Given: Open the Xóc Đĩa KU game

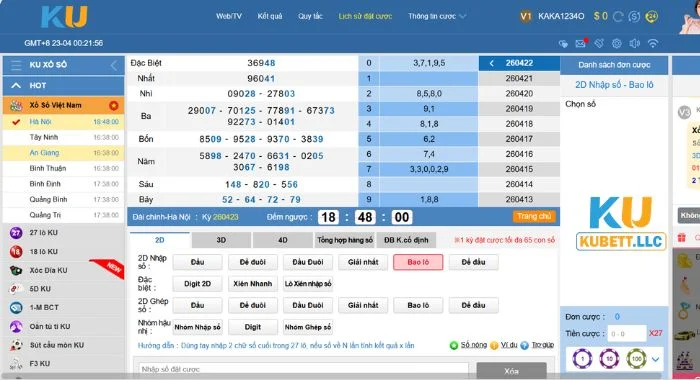Looking at the screenshot, I should click(63, 270).
